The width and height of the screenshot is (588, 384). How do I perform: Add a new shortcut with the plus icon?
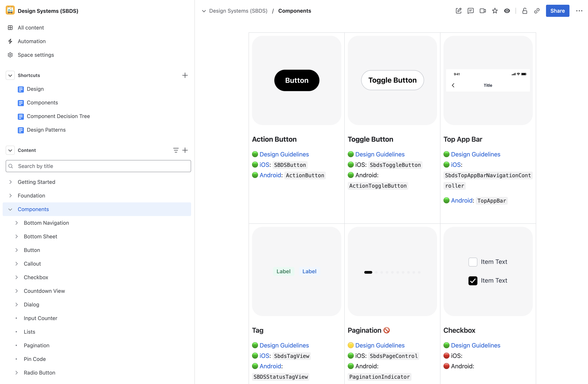click(x=185, y=75)
